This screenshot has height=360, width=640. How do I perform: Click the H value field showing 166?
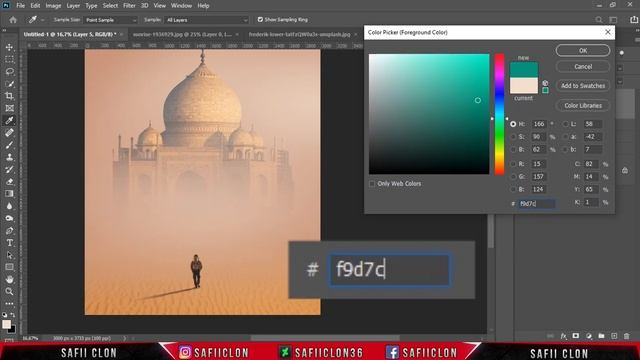pos(539,124)
